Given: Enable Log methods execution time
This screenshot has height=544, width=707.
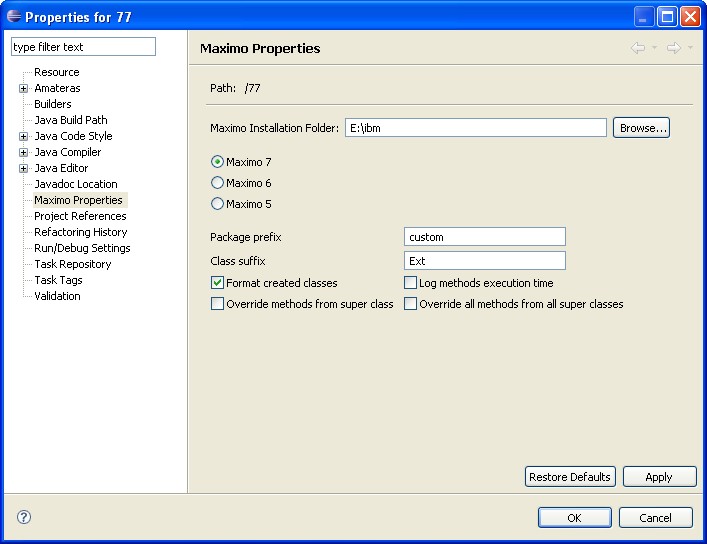Looking at the screenshot, I should (410, 283).
